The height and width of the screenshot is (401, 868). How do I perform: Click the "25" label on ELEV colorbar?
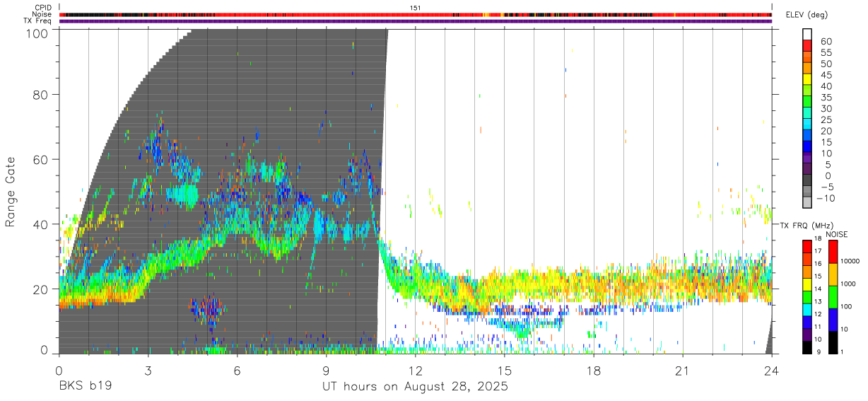[825, 120]
